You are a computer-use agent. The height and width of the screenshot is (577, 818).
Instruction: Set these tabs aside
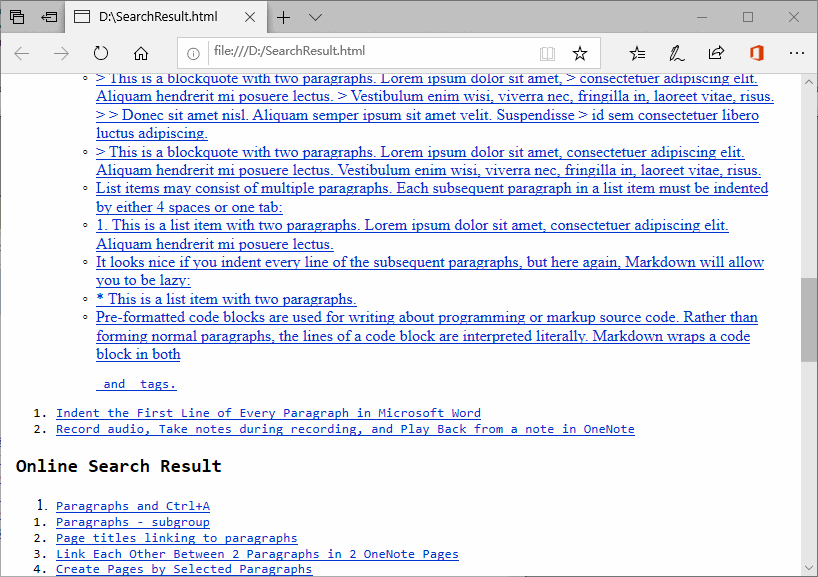(x=49, y=17)
